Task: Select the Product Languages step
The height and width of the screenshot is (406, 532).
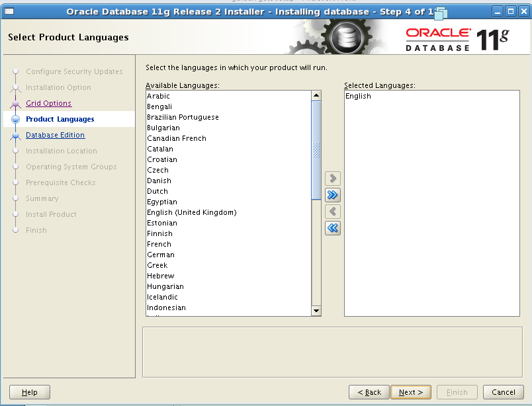Action: click(x=60, y=119)
